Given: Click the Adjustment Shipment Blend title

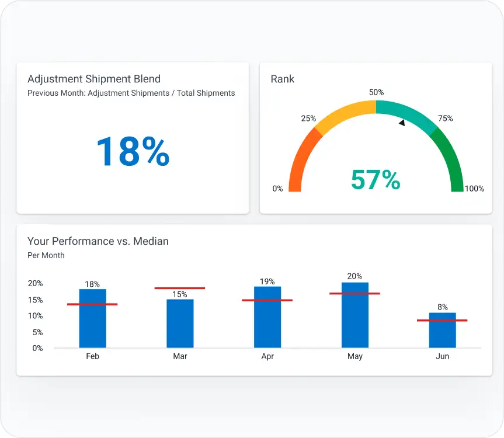Looking at the screenshot, I should coord(94,79).
